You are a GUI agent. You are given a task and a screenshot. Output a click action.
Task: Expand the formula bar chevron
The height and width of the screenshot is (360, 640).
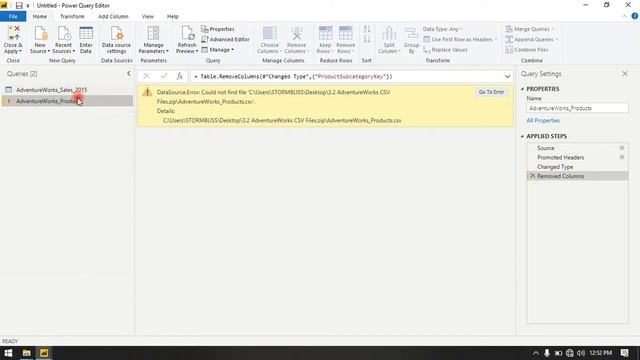[x=507, y=76]
